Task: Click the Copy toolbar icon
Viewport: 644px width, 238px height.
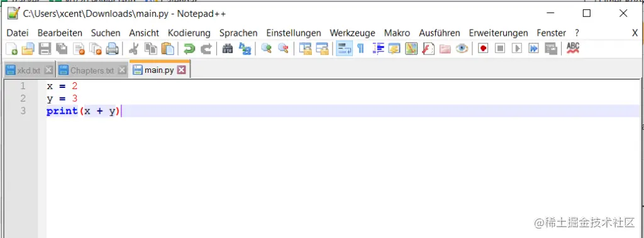Action: 150,49
